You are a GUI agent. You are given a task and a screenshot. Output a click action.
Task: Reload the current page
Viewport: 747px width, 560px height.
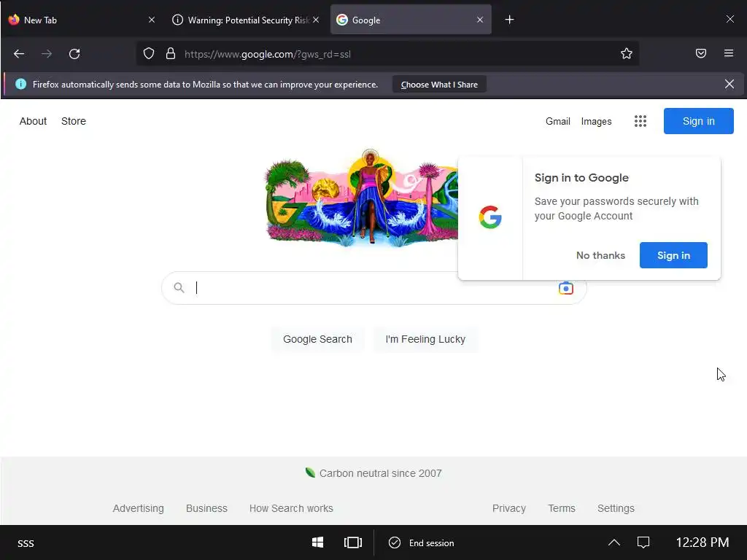[x=74, y=54]
